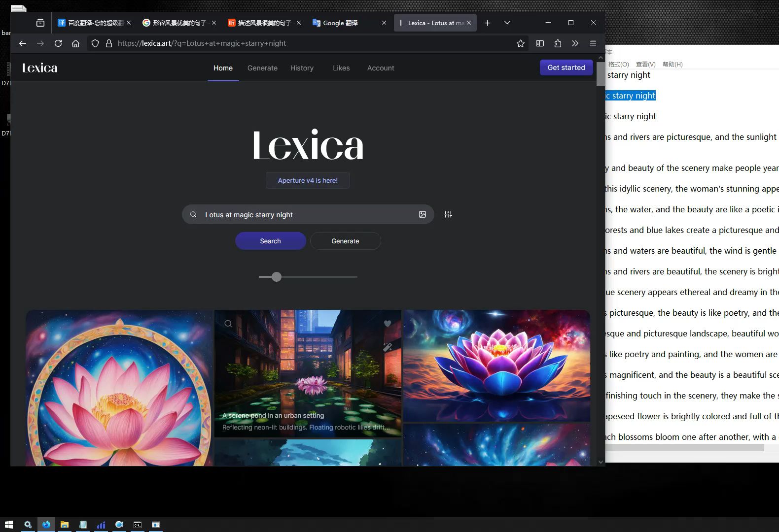This screenshot has width=779, height=532.
Task: Open Notepad Format menu 格式(O)
Action: [x=619, y=64]
